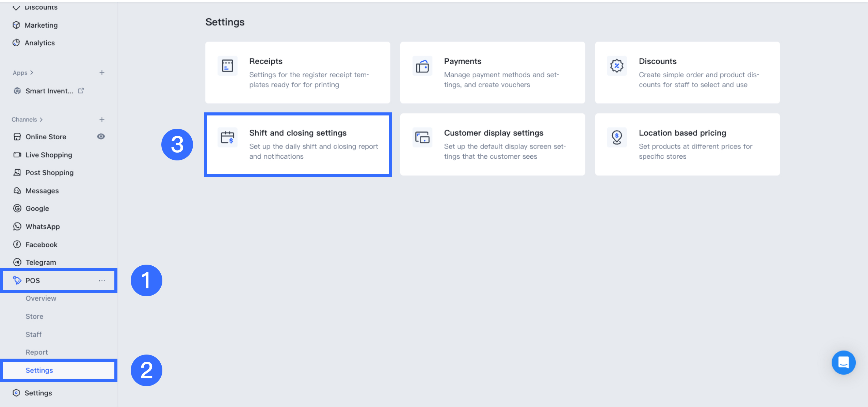Open the chat support bubble
Viewport: 868px width, 407px height.
843,362
